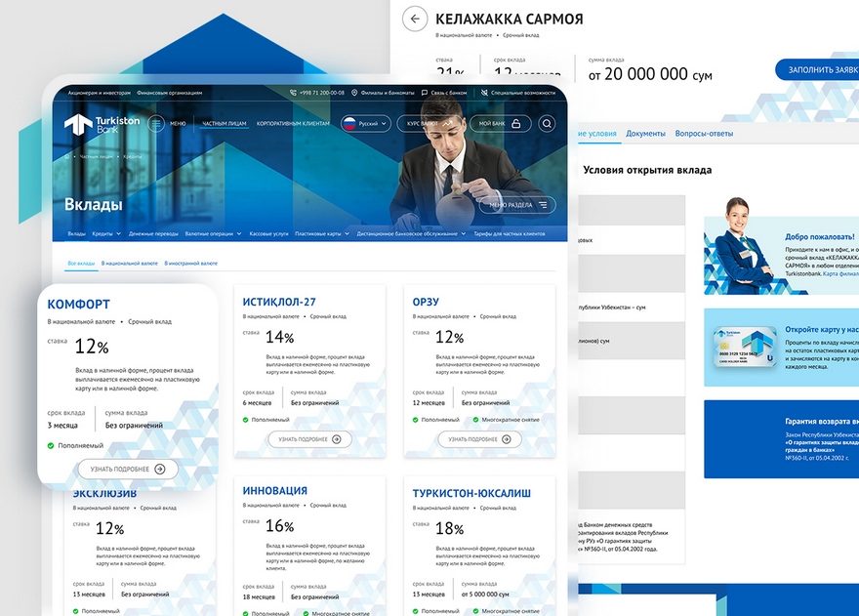Switch to the Все вклады filter tab

point(81,264)
